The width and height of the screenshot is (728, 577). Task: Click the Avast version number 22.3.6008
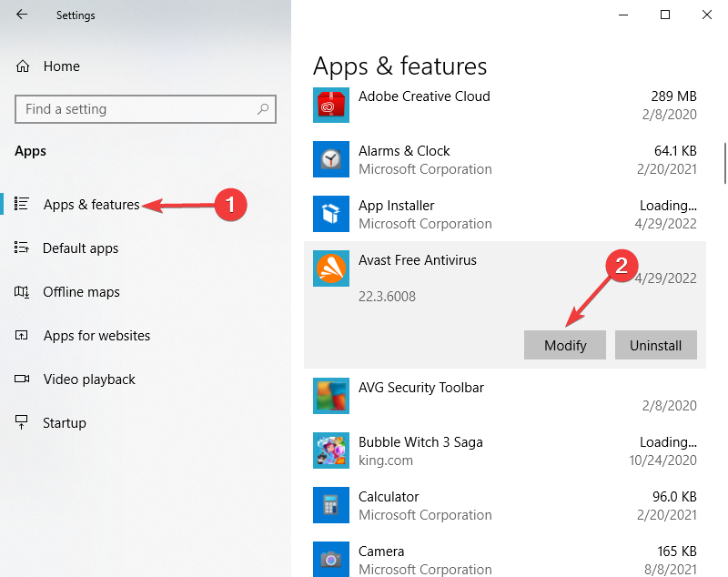[388, 297]
